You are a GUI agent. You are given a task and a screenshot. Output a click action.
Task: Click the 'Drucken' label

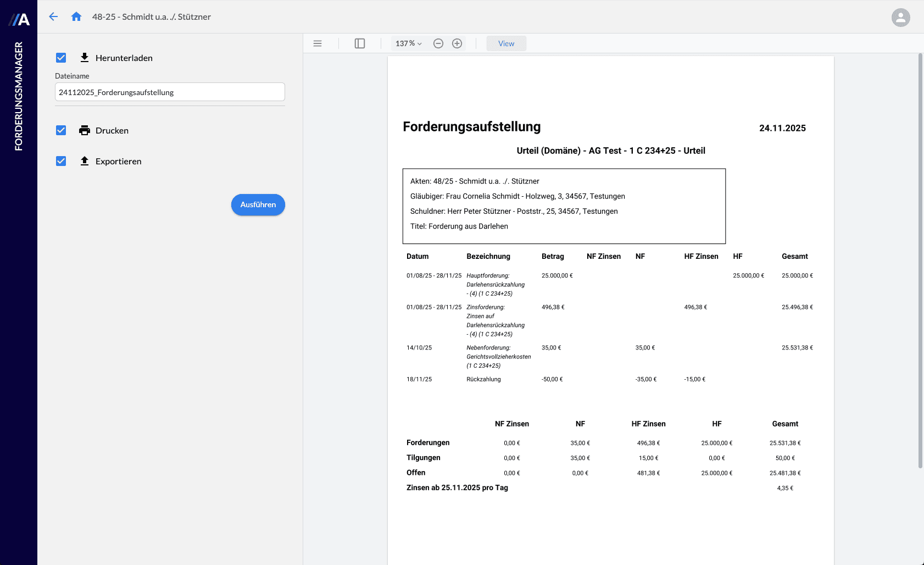(112, 130)
